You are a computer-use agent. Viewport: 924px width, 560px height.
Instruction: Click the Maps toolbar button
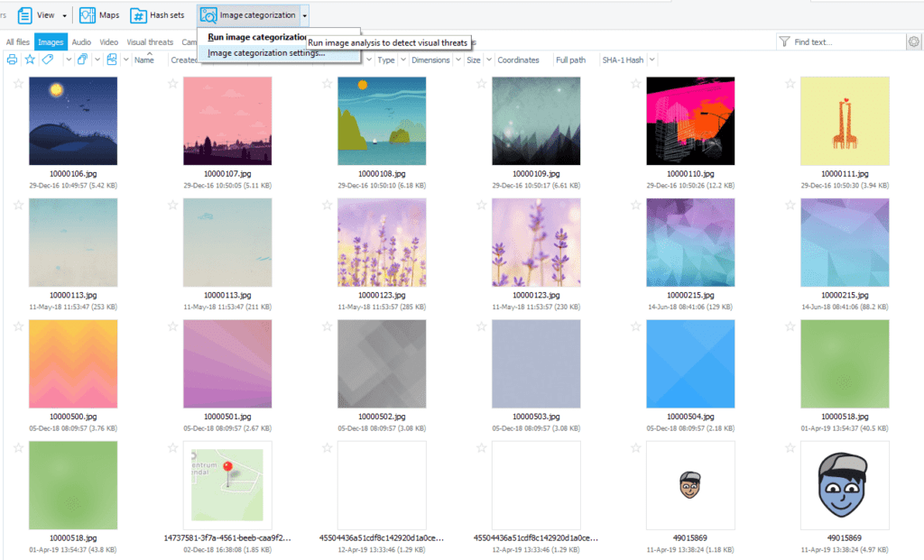point(99,15)
